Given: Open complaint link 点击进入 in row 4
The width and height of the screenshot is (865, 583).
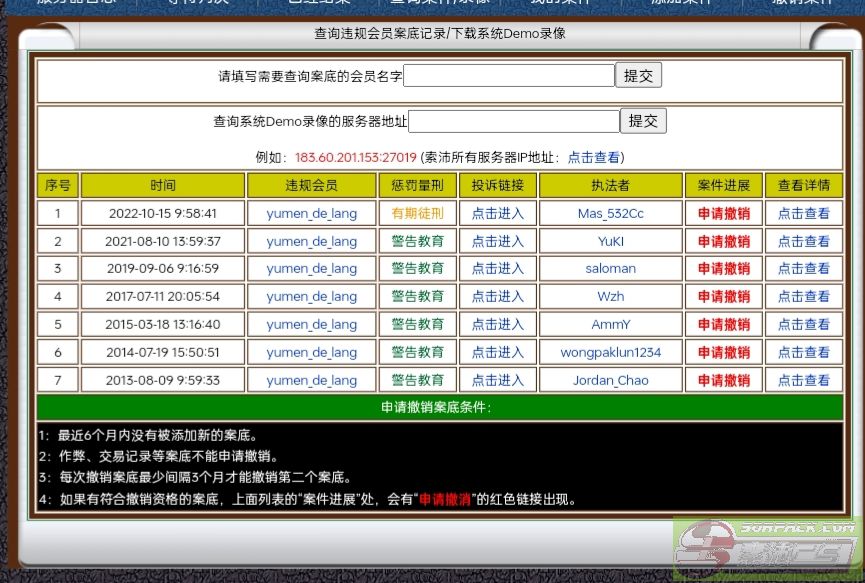Looking at the screenshot, I should pyautogui.click(x=497, y=297).
